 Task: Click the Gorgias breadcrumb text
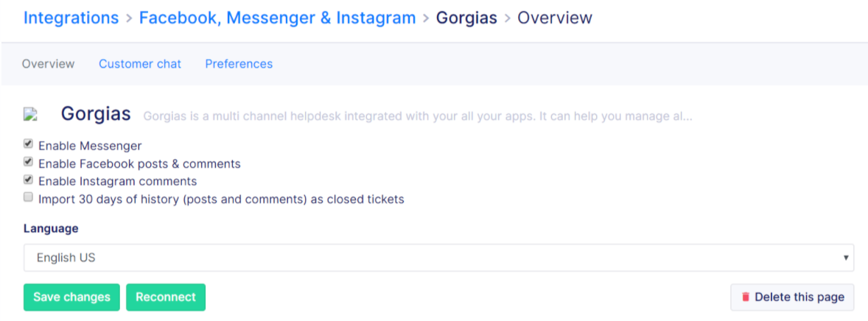466,18
